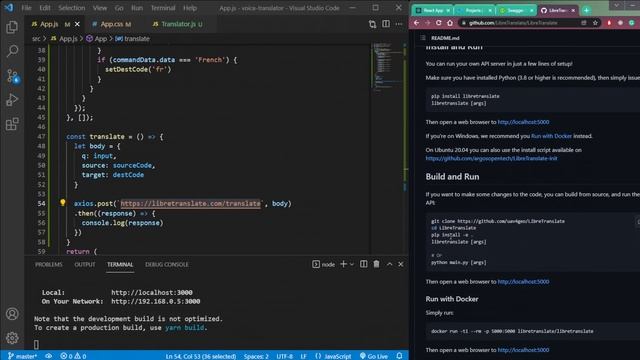Viewport: 640px width, 360px height.
Task: Add a new terminal with plus icon
Action: coord(343,264)
